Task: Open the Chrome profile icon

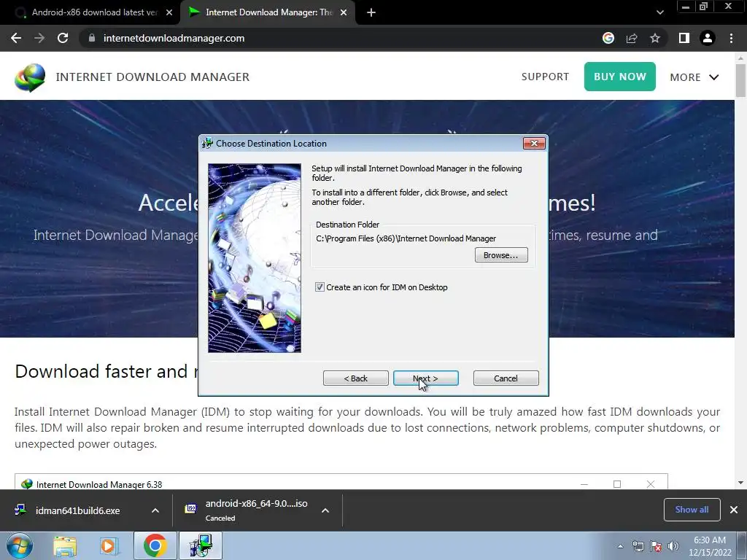Action: (x=708, y=38)
